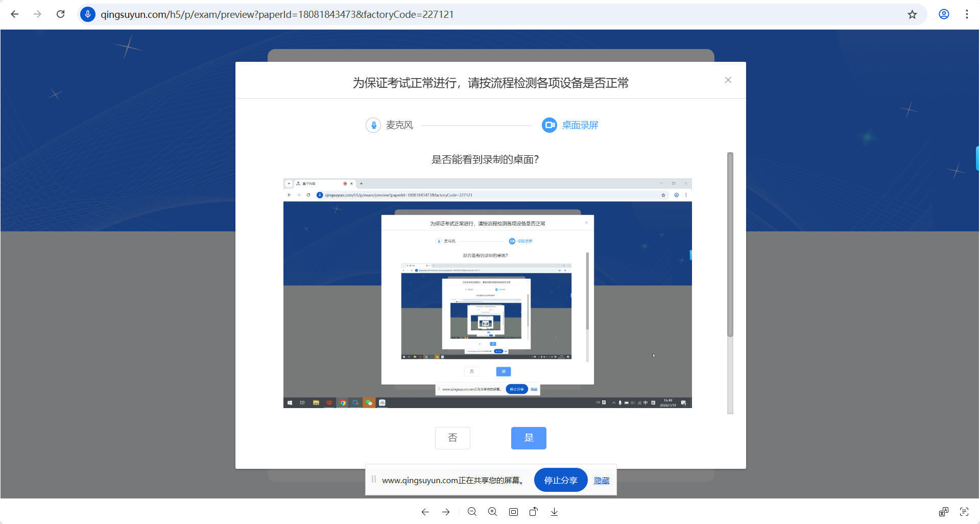Click the 是 button to confirm
980x524 pixels.
(x=529, y=438)
